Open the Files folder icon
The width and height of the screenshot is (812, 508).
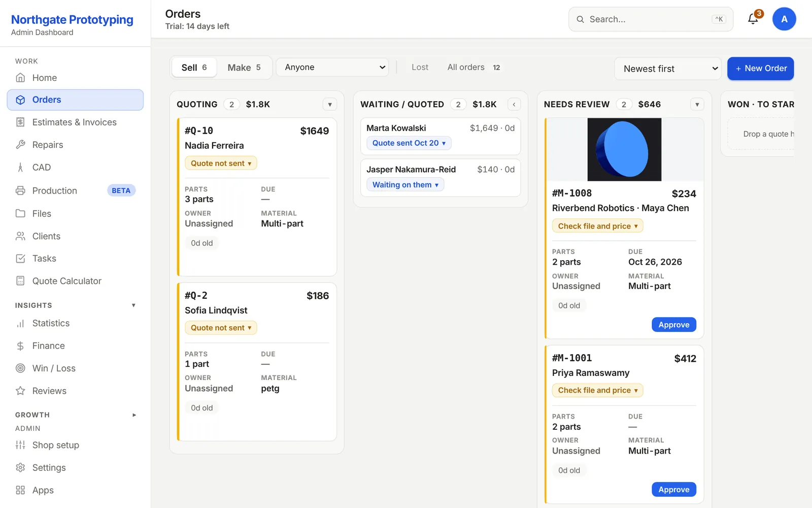click(20, 213)
